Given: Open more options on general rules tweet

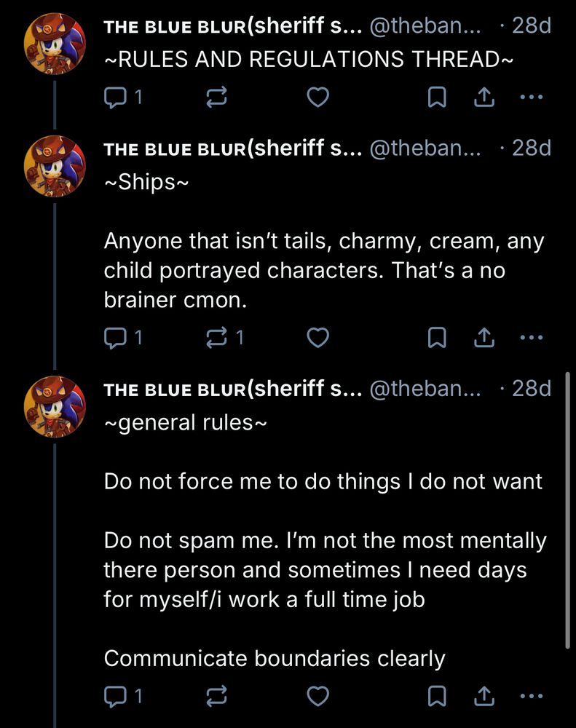Looking at the screenshot, I should (532, 697).
